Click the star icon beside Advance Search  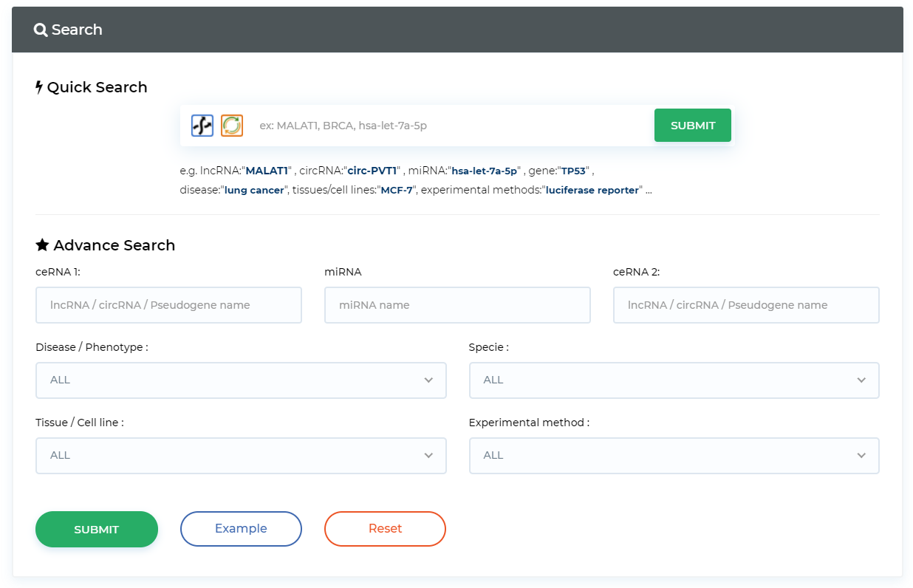tap(42, 245)
